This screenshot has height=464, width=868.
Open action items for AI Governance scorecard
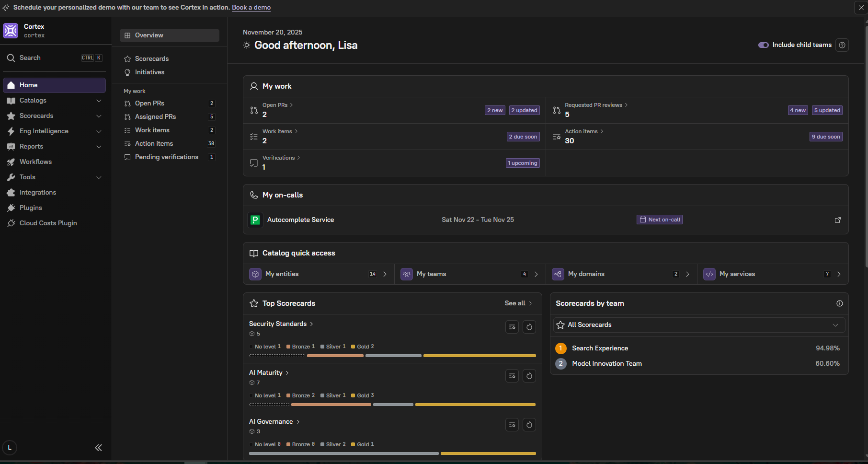[512, 425]
